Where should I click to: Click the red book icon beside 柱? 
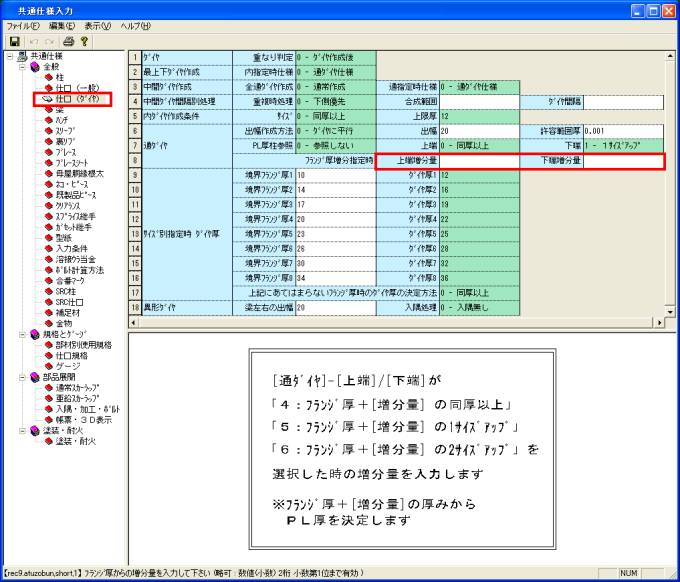pos(49,77)
